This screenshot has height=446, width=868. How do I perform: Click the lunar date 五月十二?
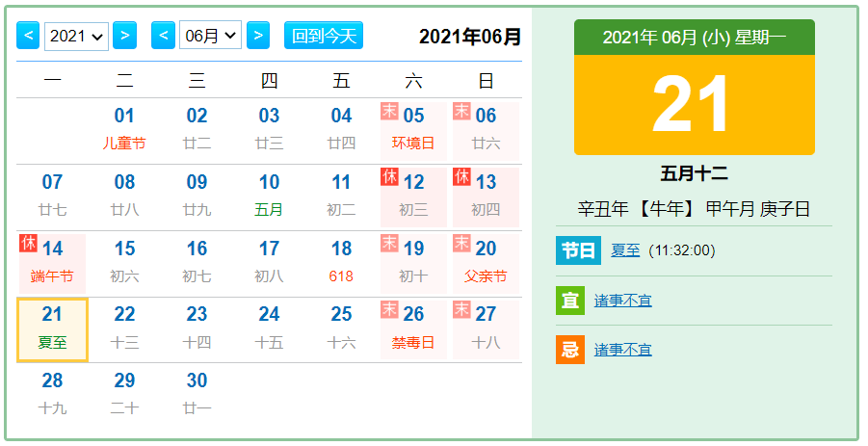coord(695,173)
